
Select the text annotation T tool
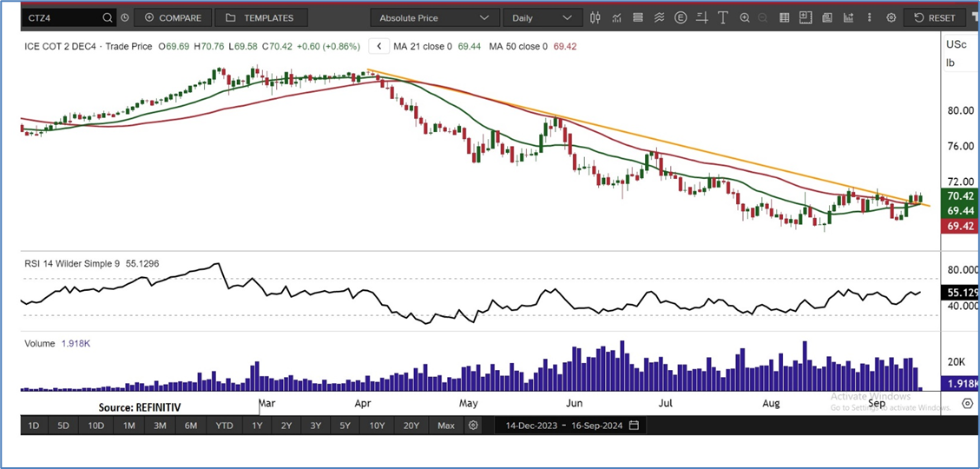(x=723, y=18)
